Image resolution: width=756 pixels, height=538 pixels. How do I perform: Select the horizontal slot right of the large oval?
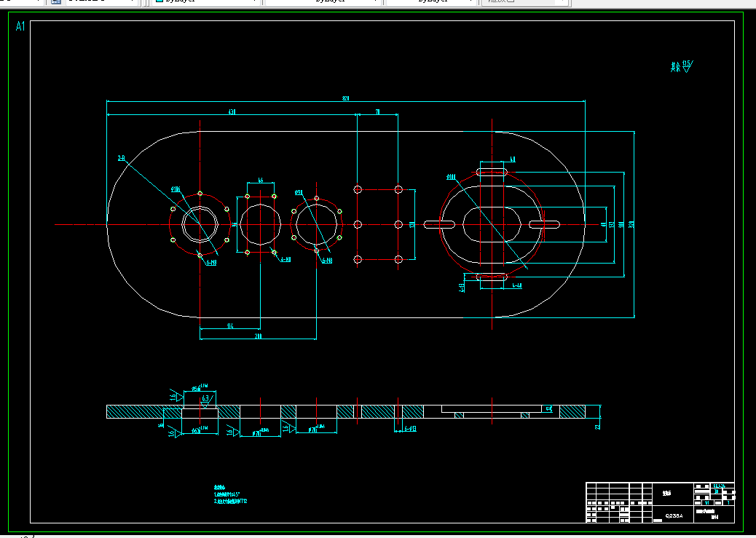pyautogui.click(x=545, y=225)
